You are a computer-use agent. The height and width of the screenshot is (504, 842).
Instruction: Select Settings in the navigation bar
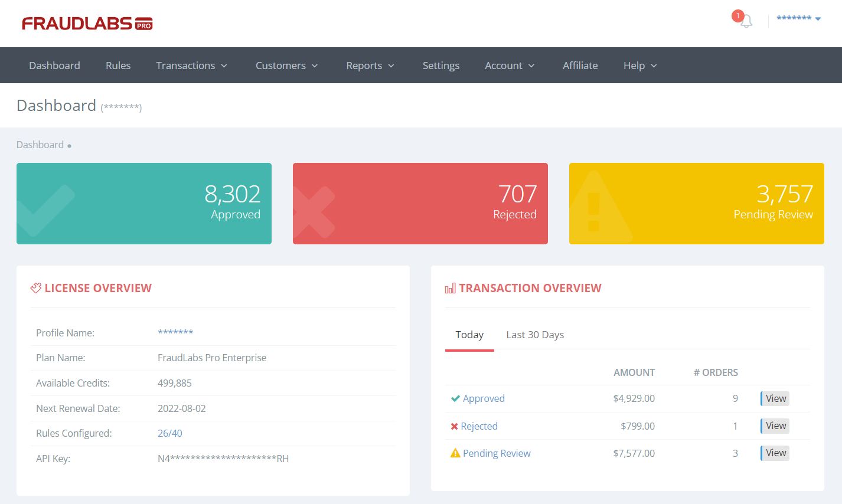(440, 65)
